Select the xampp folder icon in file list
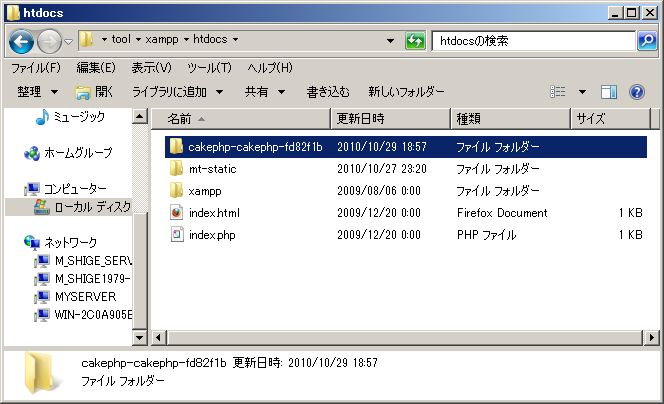Screen dimensions: 664x404 click(176, 191)
